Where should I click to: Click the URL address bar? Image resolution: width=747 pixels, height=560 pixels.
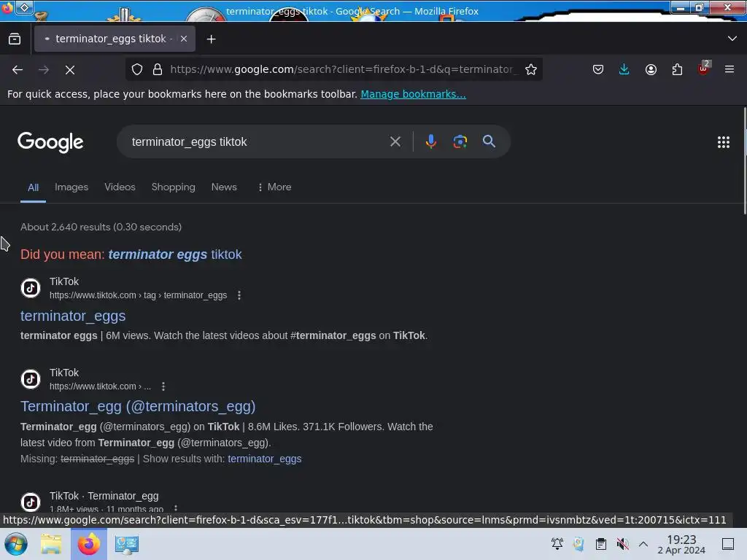tap(343, 69)
